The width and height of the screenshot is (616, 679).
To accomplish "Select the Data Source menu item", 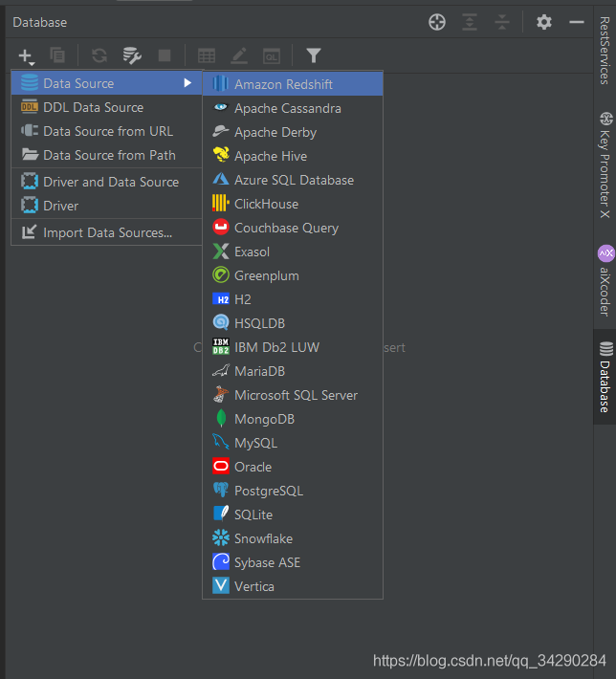I will coord(106,83).
